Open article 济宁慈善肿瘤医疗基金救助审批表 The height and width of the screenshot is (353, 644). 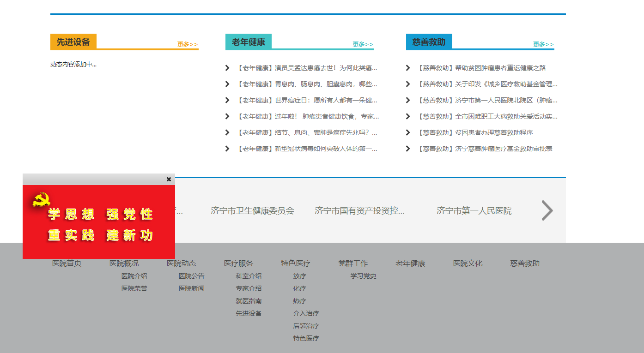tap(485, 149)
